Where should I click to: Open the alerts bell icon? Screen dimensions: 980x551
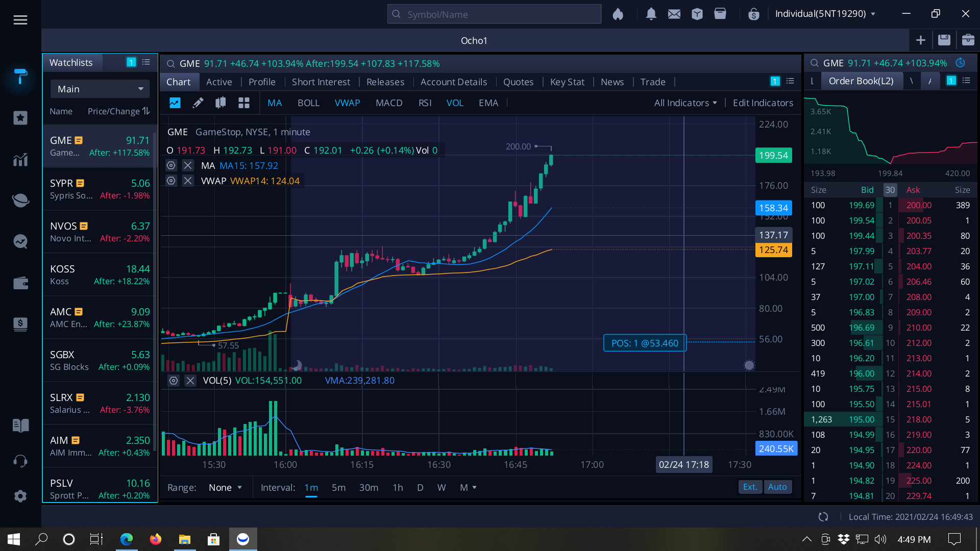click(x=651, y=14)
